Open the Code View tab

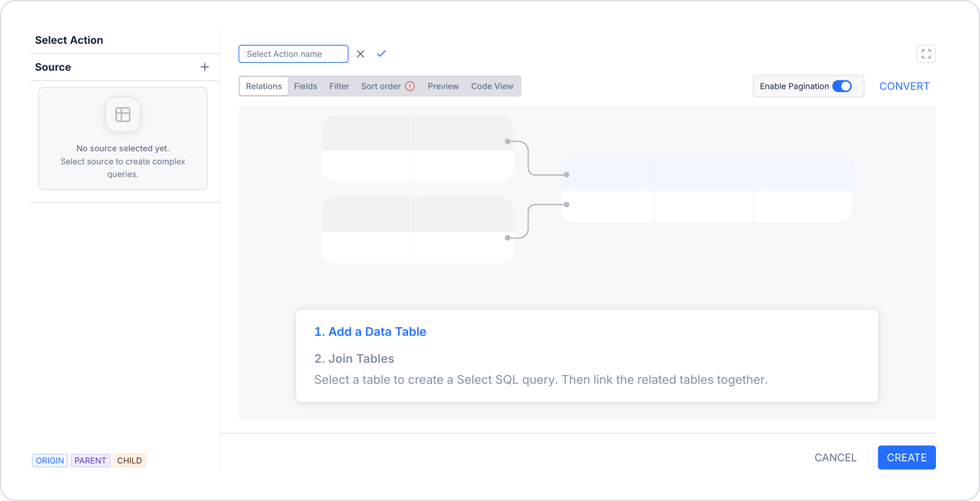click(x=492, y=86)
